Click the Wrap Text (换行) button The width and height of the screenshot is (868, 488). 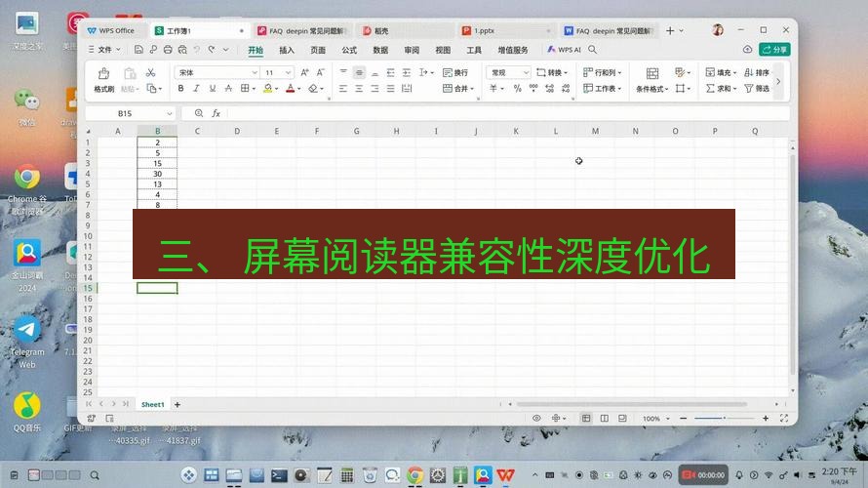click(x=455, y=72)
